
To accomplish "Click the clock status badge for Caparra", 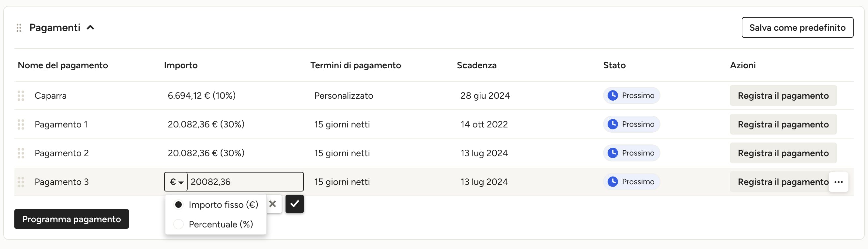I will click(631, 95).
